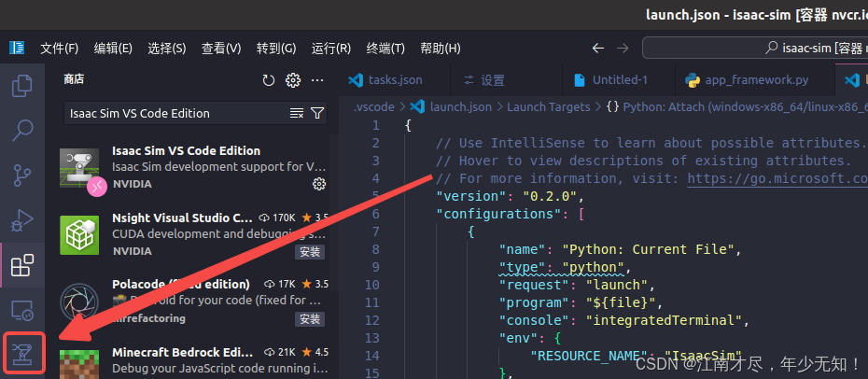Viewport: 868px width, 379px height.
Task: Open the Search view in activity bar
Action: click(22, 131)
